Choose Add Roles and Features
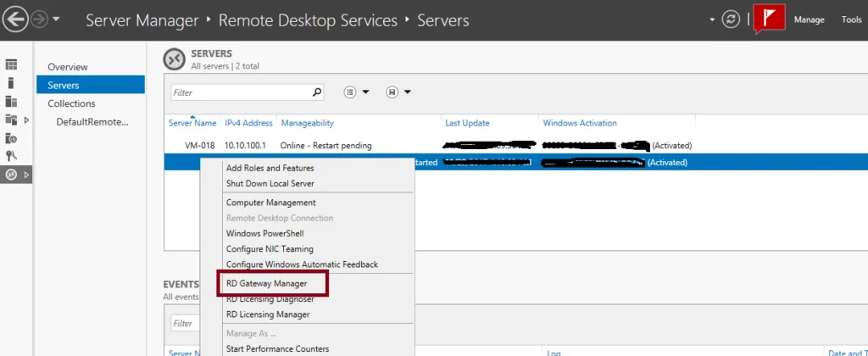The image size is (868, 356). [270, 168]
